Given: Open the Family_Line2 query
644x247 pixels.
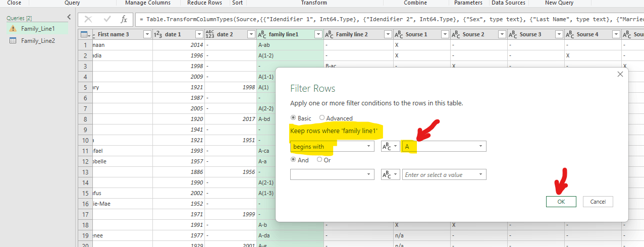Looking at the screenshot, I should point(38,40).
